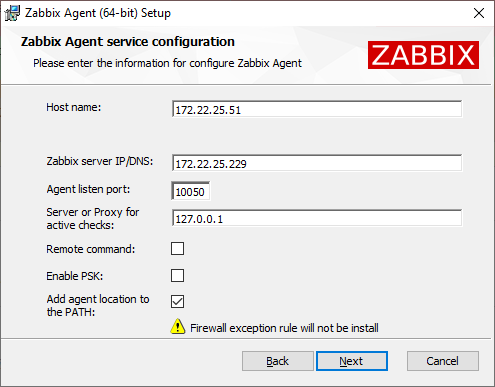This screenshot has height=387, width=495.
Task: Click the firewall exception warning text
Action: pyautogui.click(x=284, y=328)
